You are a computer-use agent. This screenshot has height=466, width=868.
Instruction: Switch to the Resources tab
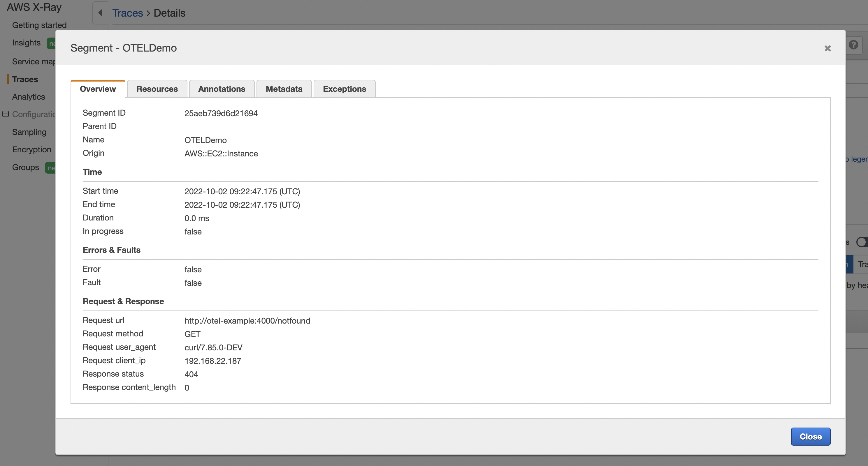[157, 89]
